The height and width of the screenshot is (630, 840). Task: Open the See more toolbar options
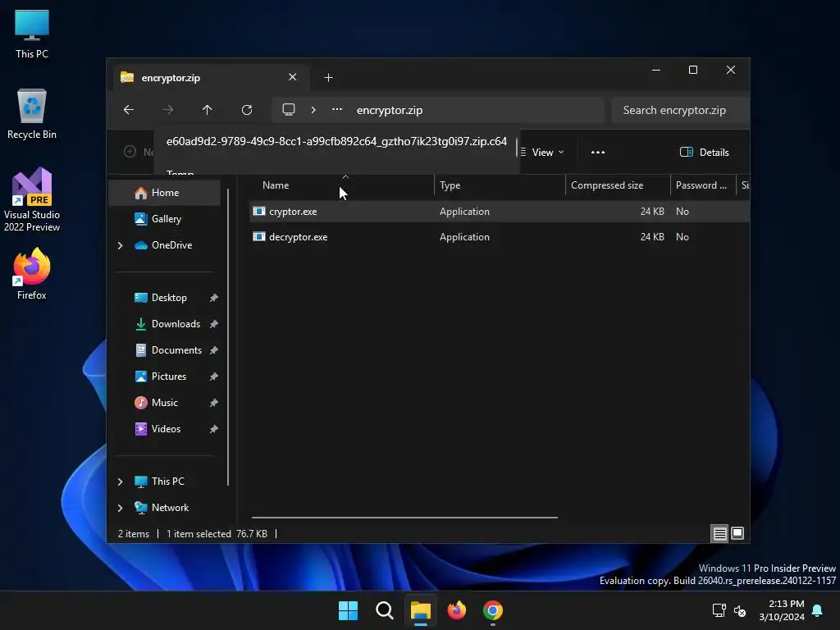click(598, 152)
